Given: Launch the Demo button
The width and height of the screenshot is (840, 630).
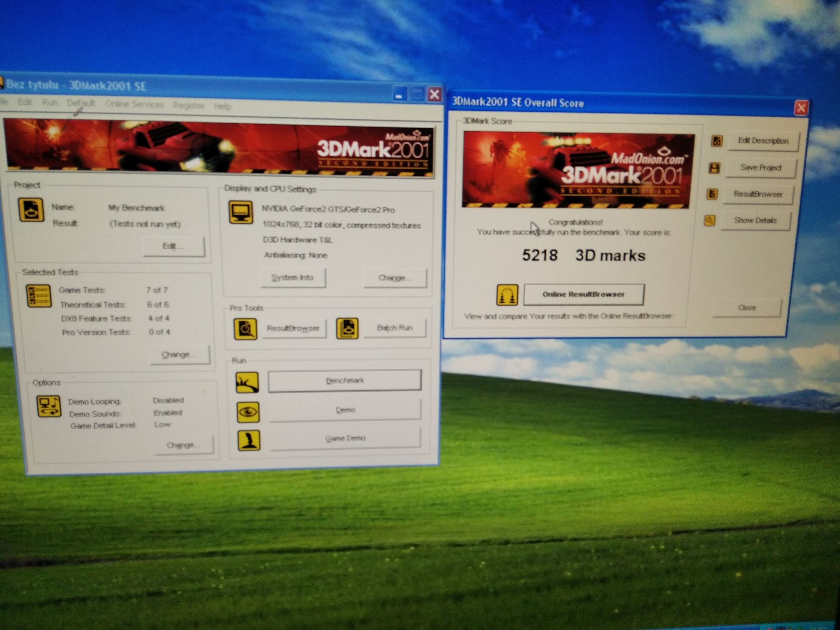Looking at the screenshot, I should (x=345, y=410).
